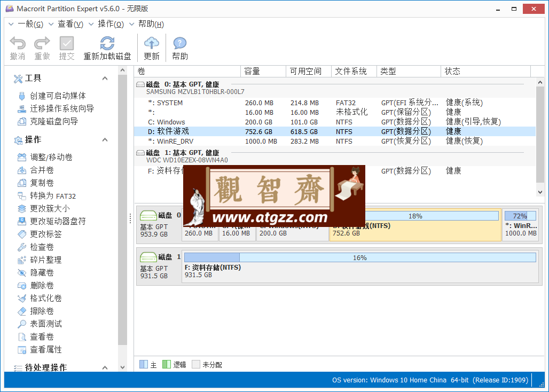Choose 调整/移动卷 operation

[51, 158]
